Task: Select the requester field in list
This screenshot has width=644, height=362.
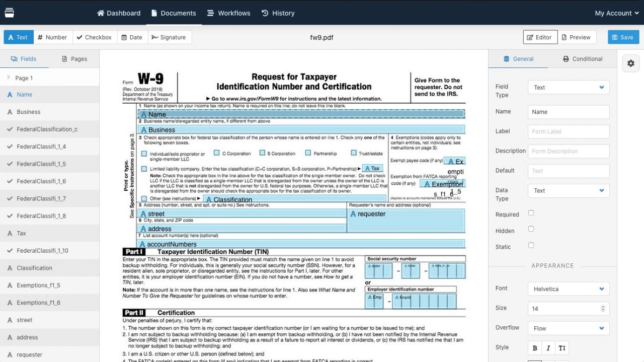Action: (x=49, y=355)
